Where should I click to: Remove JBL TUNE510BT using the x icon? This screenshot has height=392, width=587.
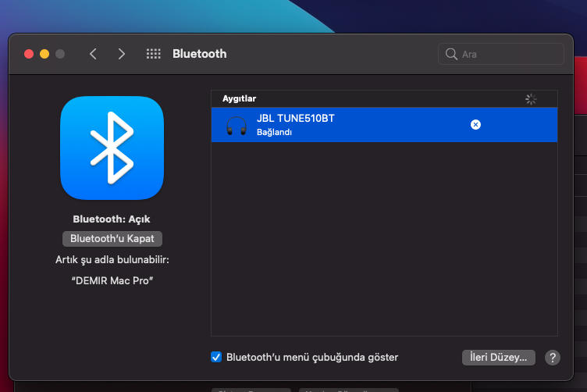point(475,125)
